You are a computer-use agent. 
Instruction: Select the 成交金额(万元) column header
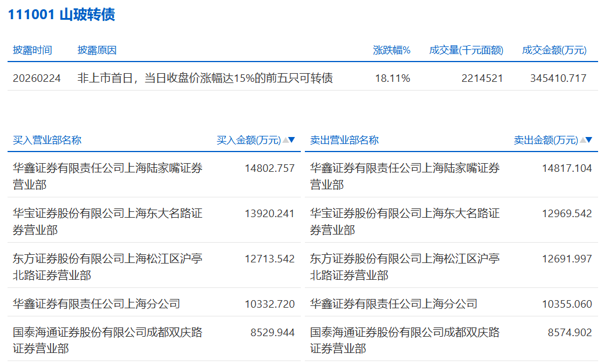pyautogui.click(x=554, y=50)
